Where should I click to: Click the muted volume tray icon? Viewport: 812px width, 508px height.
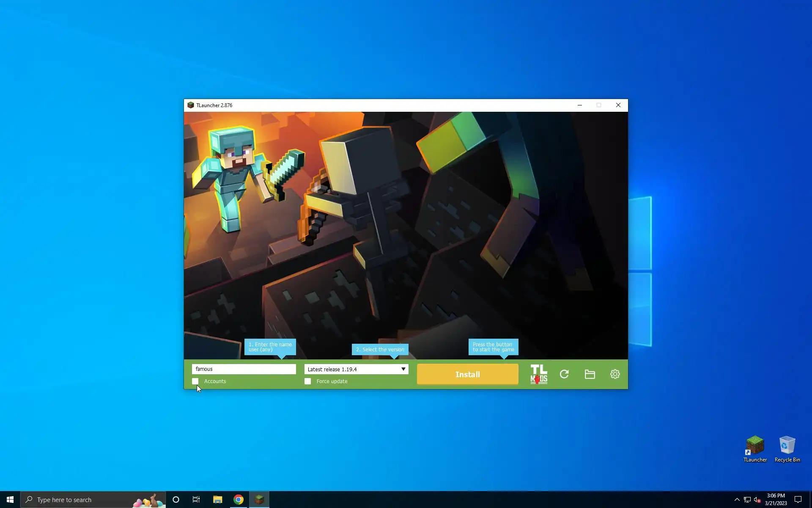point(757,500)
